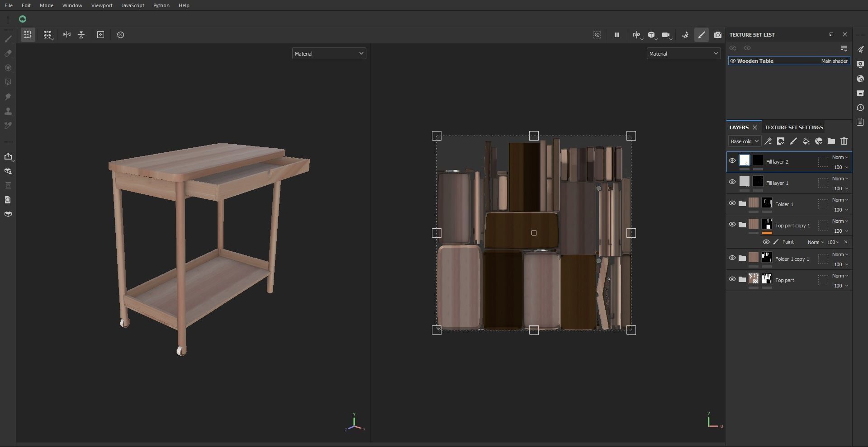Viewport: 868px width, 447px height.
Task: Select the Layers tab
Action: (x=739, y=127)
